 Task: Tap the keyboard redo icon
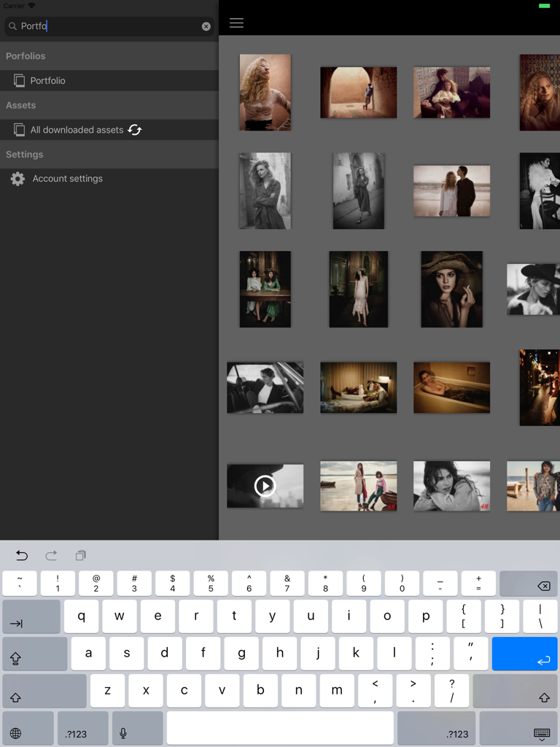pyautogui.click(x=51, y=555)
